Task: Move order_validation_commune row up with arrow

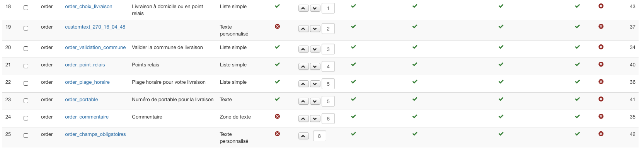Action: (x=303, y=49)
